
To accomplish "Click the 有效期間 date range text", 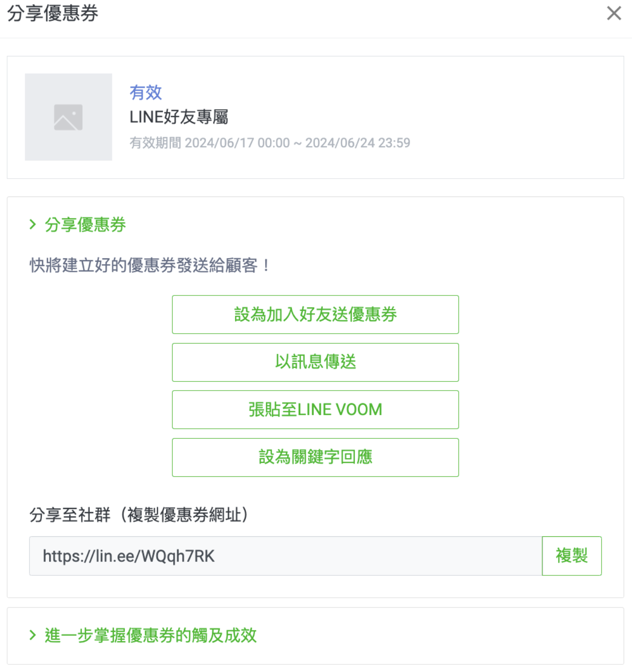I will coord(270,143).
